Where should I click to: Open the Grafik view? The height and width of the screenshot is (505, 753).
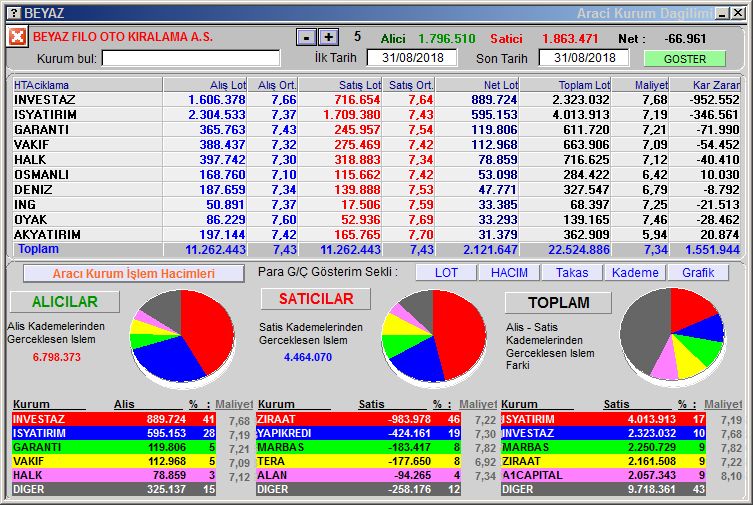pyautogui.click(x=698, y=273)
